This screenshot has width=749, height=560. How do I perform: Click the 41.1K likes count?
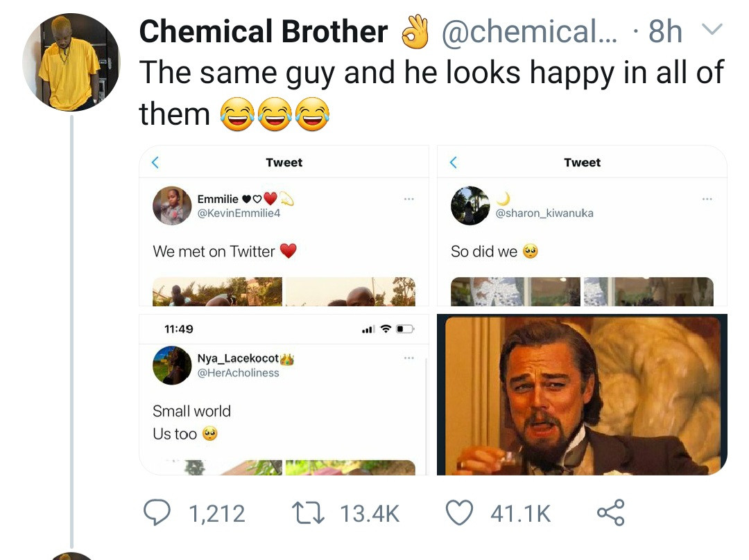click(520, 514)
